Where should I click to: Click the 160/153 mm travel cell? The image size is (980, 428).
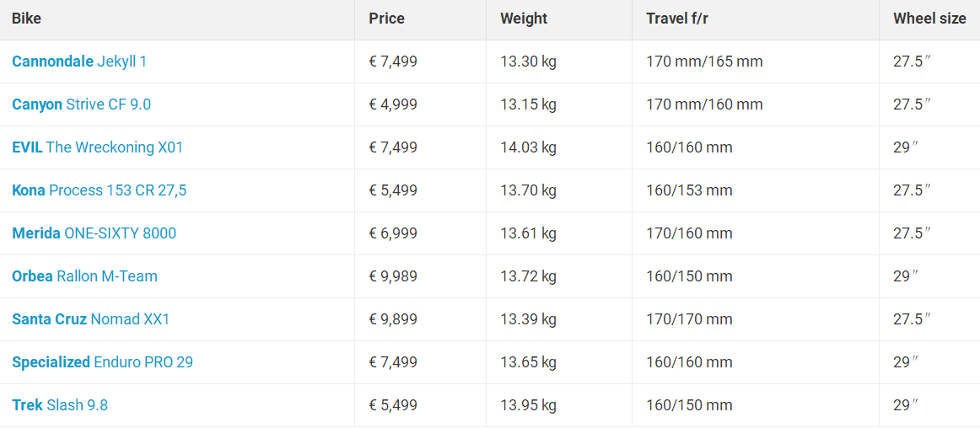[x=689, y=190]
